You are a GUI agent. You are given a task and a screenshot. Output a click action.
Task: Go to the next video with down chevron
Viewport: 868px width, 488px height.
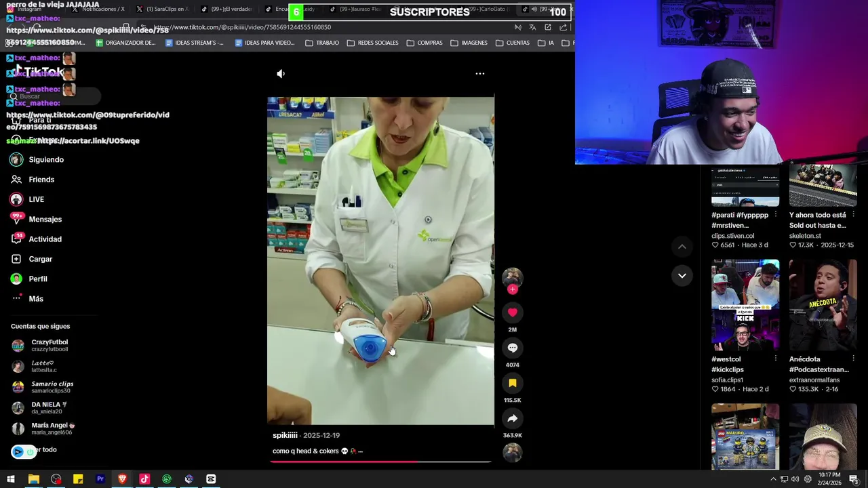(x=682, y=275)
